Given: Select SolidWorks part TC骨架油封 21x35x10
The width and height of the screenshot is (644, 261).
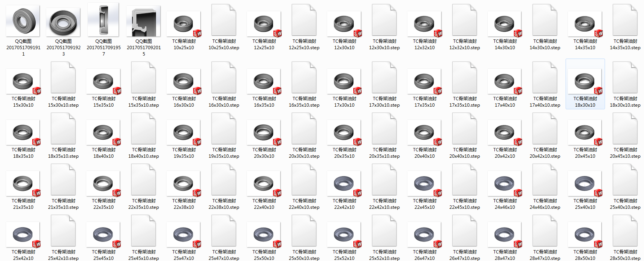Looking at the screenshot, I should (x=23, y=184).
